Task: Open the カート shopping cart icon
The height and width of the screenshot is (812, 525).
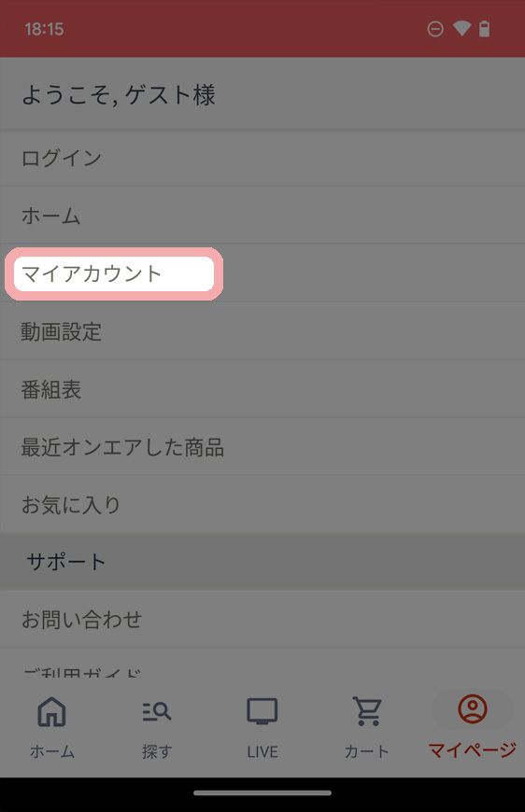Action: click(x=367, y=711)
